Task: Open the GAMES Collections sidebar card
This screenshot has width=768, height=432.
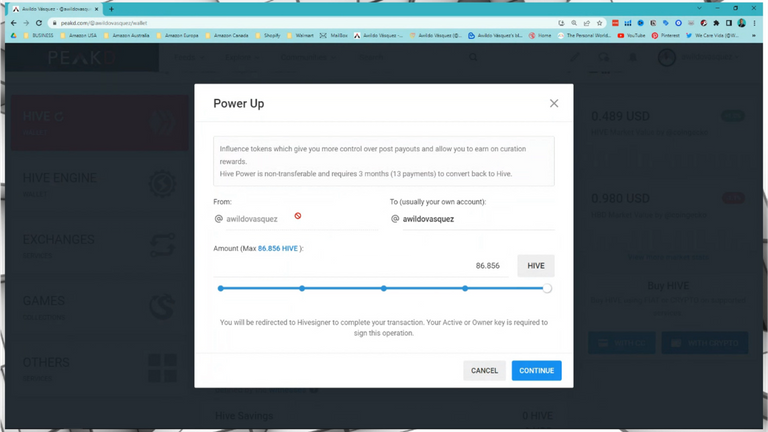Action: [99, 307]
